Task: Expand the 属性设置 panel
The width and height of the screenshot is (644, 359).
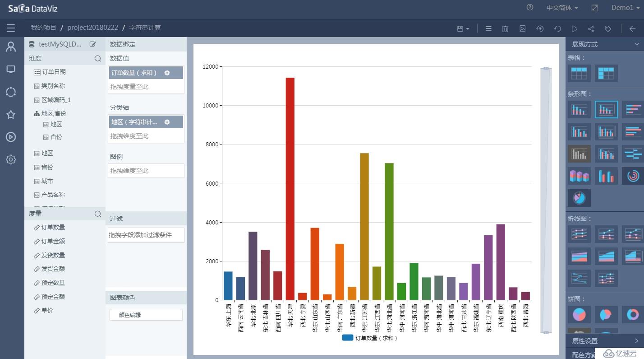Action: 605,341
